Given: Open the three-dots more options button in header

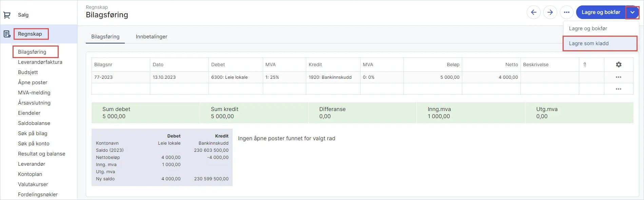Looking at the screenshot, I should point(567,12).
